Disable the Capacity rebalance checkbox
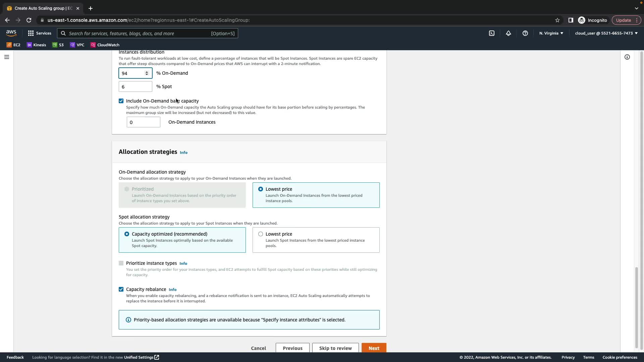The width and height of the screenshot is (644, 362). click(x=121, y=289)
